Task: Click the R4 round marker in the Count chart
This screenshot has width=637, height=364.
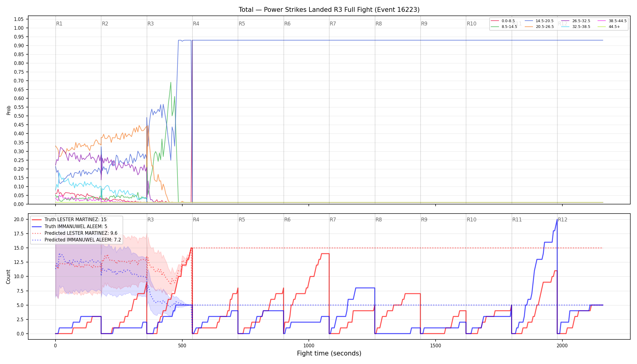Action: 196,220
